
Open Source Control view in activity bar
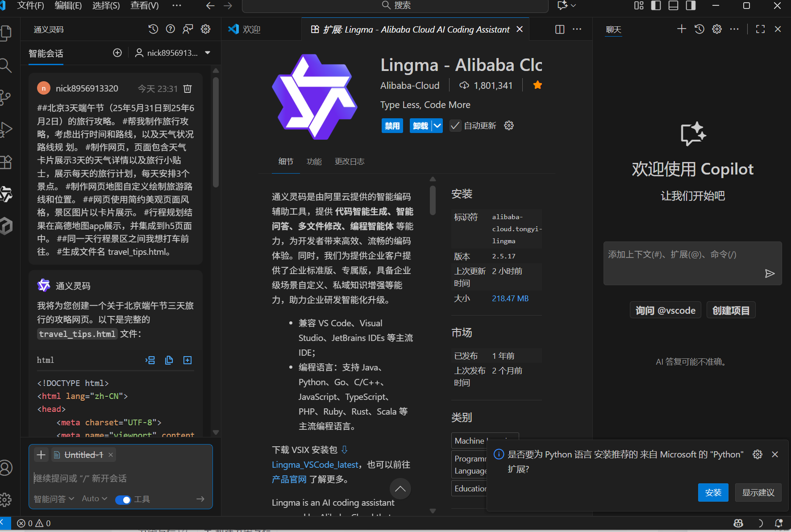(6, 98)
